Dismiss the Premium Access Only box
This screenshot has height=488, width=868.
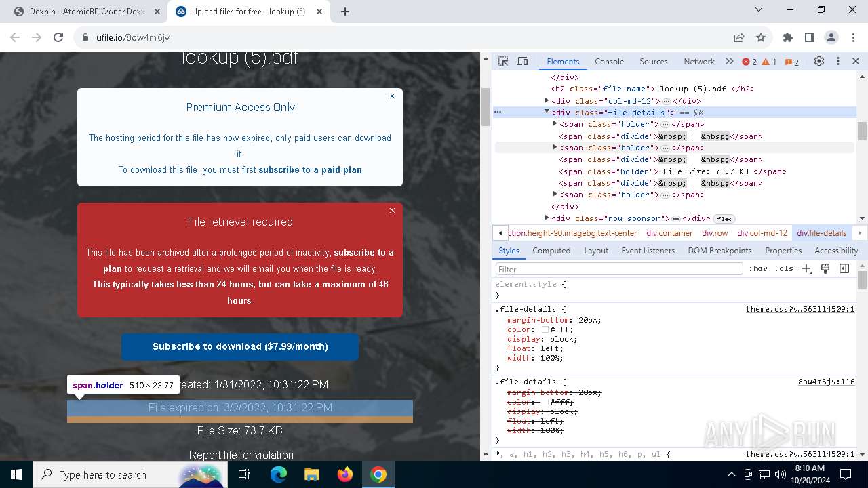tap(392, 96)
